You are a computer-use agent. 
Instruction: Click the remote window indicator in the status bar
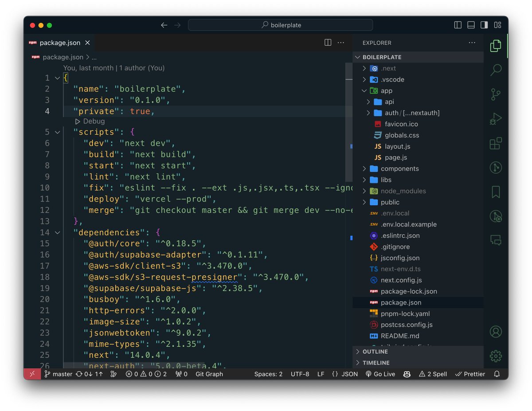pyautogui.click(x=32, y=374)
